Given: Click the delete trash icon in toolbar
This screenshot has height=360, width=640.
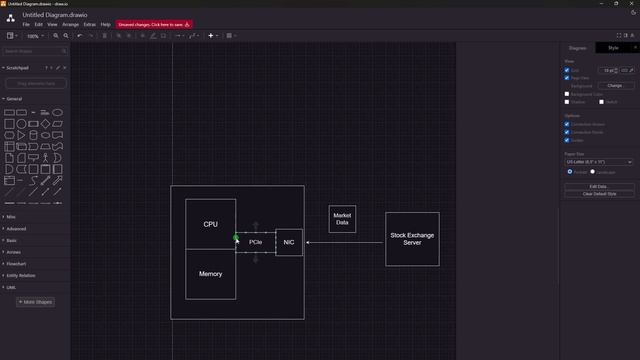Looking at the screenshot, I should point(104,36).
